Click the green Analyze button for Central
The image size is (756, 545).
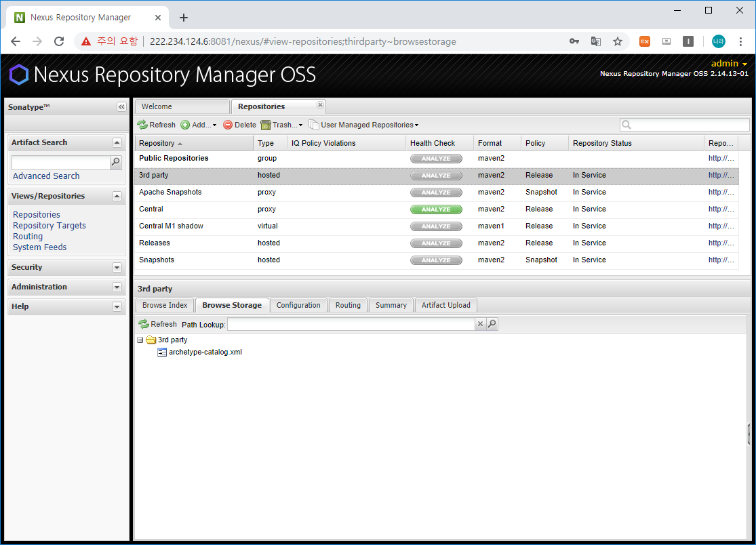point(436,209)
